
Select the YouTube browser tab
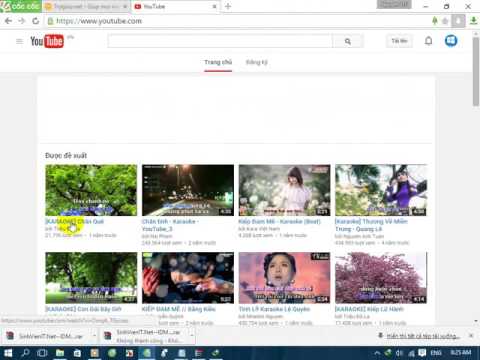click(175, 6)
